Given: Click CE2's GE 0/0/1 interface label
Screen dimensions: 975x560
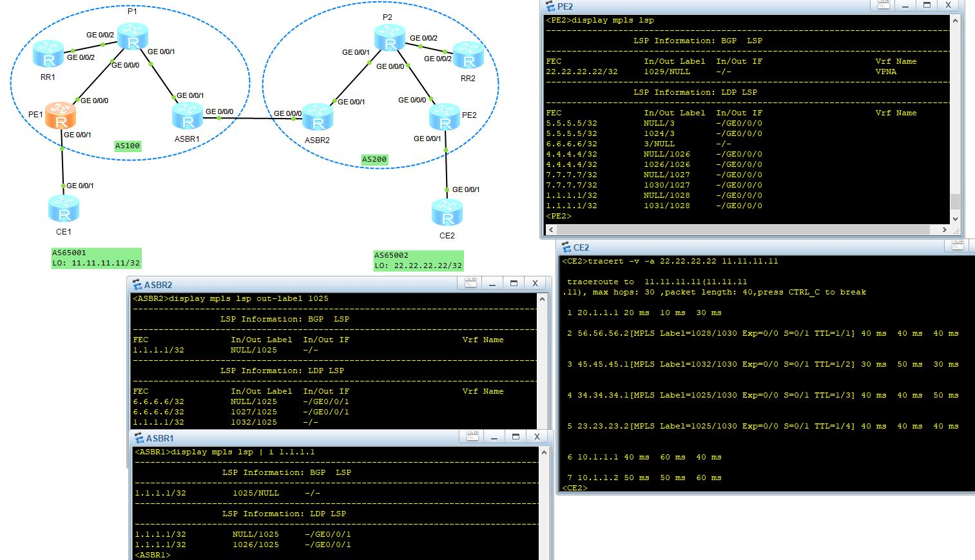Looking at the screenshot, I should (466, 189).
